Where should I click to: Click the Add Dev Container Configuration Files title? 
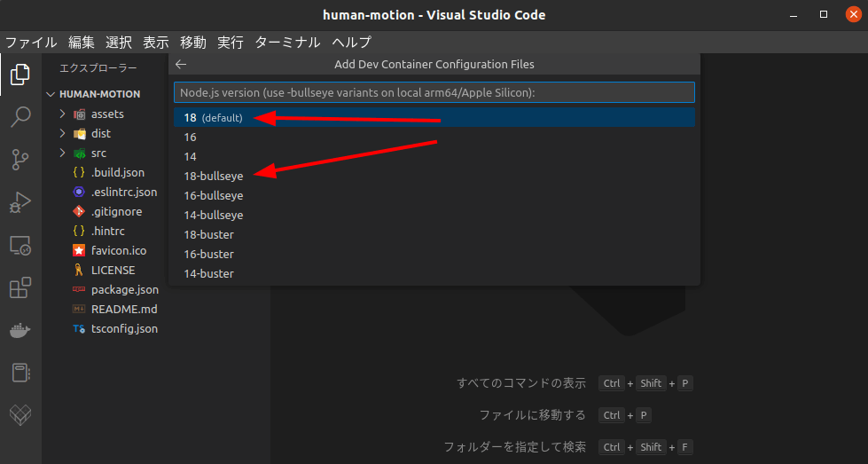point(434,64)
